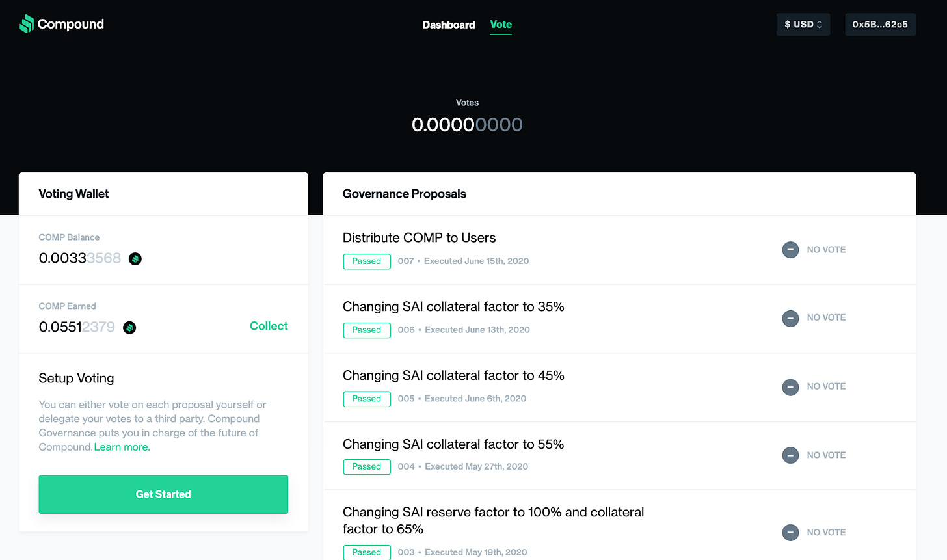Click the no-vote icon for SAI collateral 55%

[x=790, y=455]
